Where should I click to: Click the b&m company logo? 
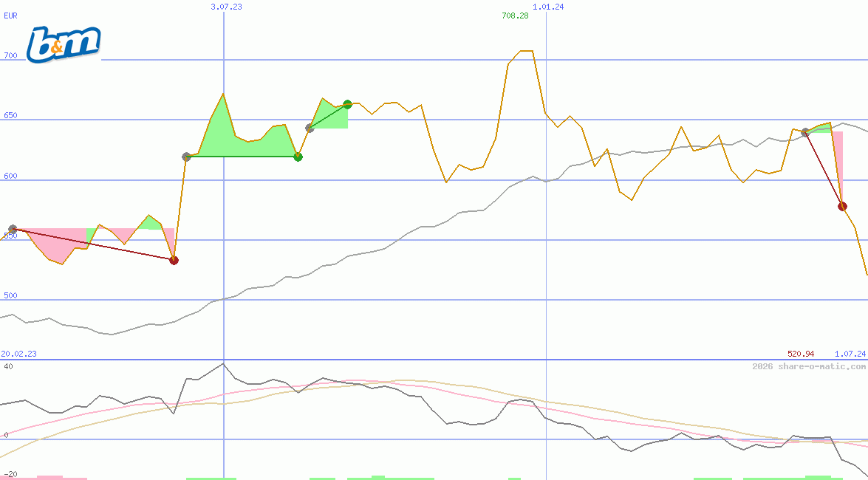pos(62,42)
